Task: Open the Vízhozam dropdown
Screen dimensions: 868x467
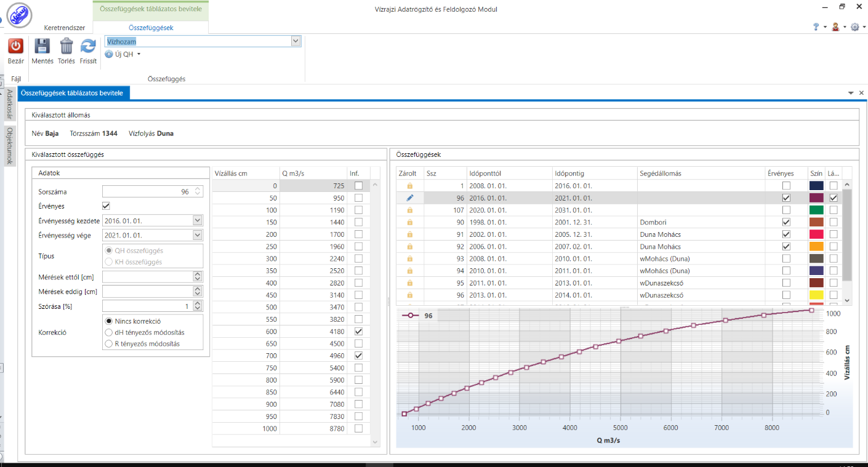Action: coord(295,41)
